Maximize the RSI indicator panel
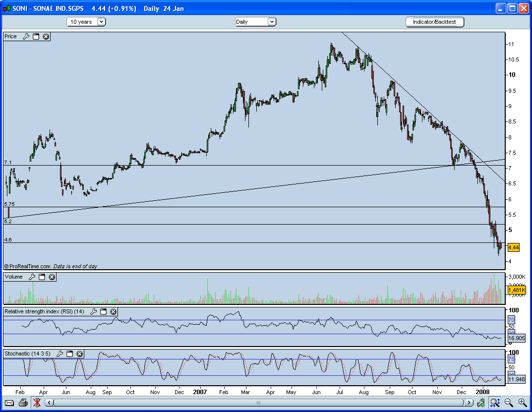Image resolution: width=532 pixels, height=412 pixels. [104, 311]
